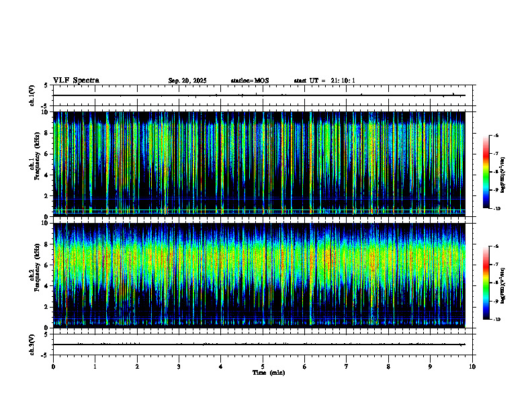Click the "4" kHz tick on ch.1 axis
Image resolution: width=532 pixels, height=411 pixels.
(x=47, y=175)
